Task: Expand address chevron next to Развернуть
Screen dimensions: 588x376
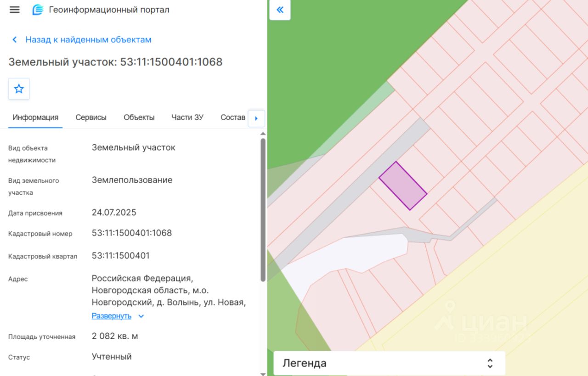Action: pyautogui.click(x=141, y=316)
